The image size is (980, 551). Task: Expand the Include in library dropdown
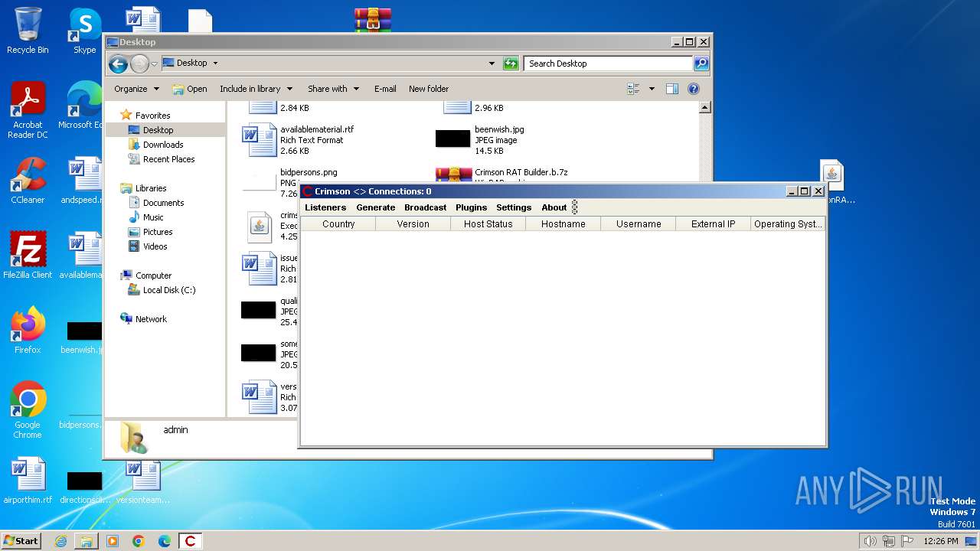tap(256, 89)
